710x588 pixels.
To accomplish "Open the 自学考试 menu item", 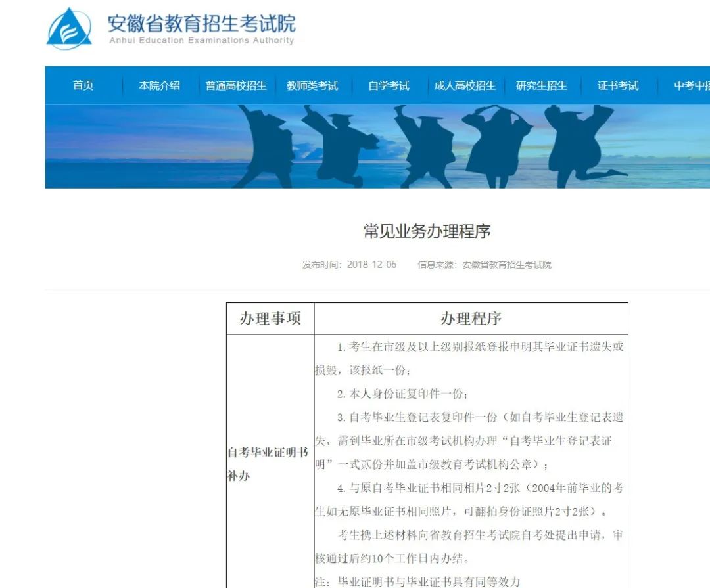I will pyautogui.click(x=389, y=85).
